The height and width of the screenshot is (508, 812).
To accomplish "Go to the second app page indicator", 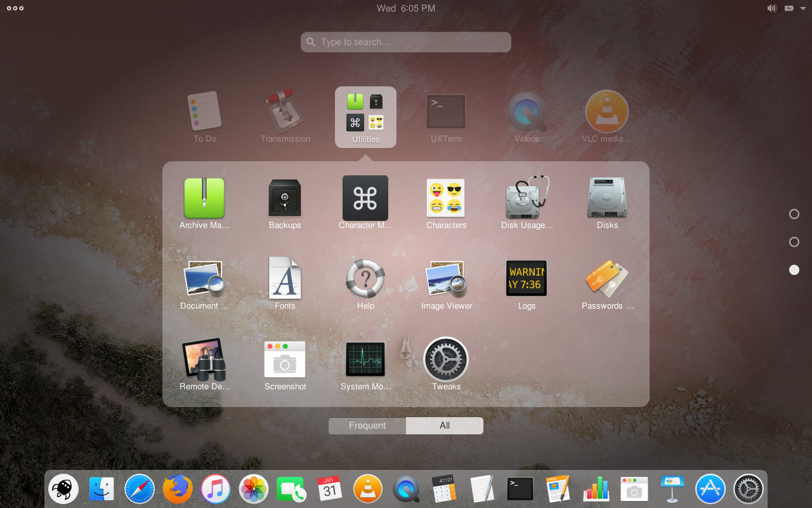I will [794, 242].
